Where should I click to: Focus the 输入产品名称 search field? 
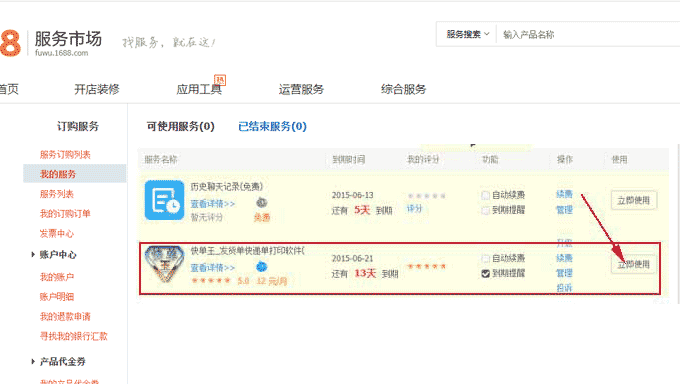pyautogui.click(x=588, y=34)
